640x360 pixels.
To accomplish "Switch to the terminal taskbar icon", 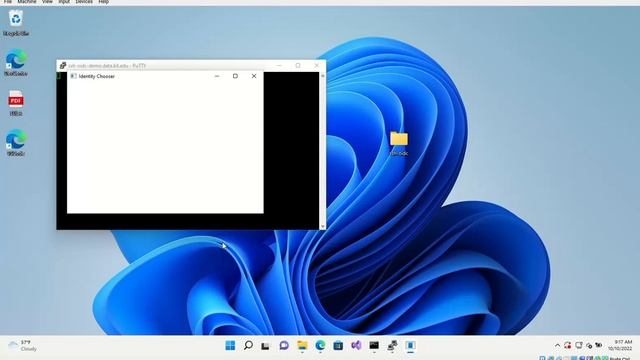I will point(374,346).
